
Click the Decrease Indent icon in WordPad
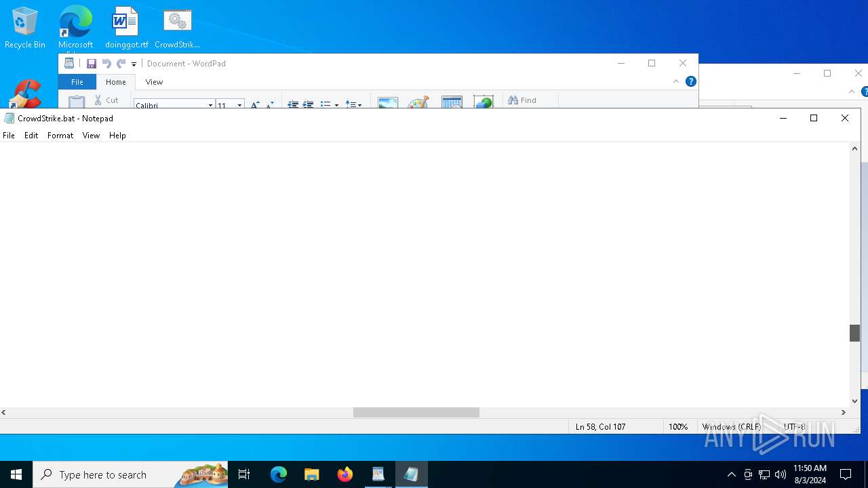(293, 105)
